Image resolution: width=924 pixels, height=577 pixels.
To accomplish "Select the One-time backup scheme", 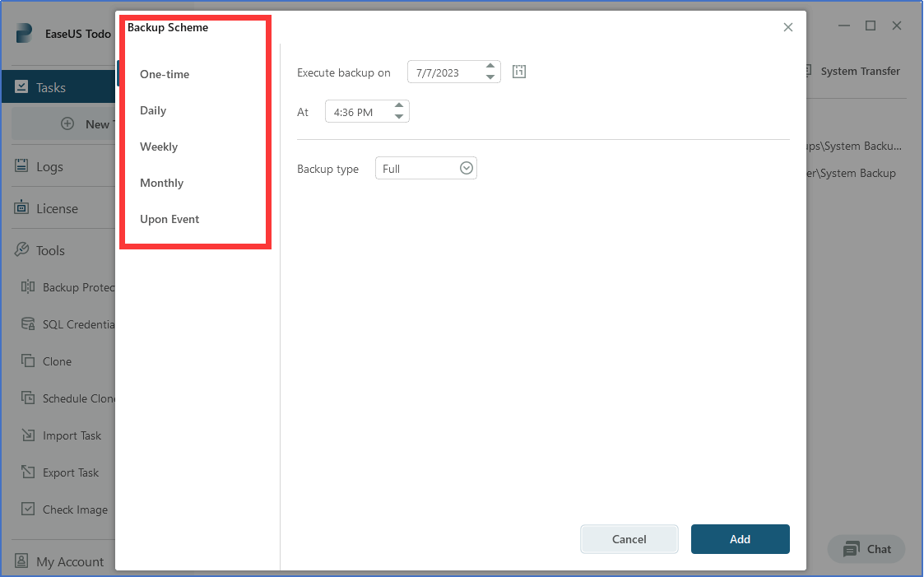I will (165, 74).
